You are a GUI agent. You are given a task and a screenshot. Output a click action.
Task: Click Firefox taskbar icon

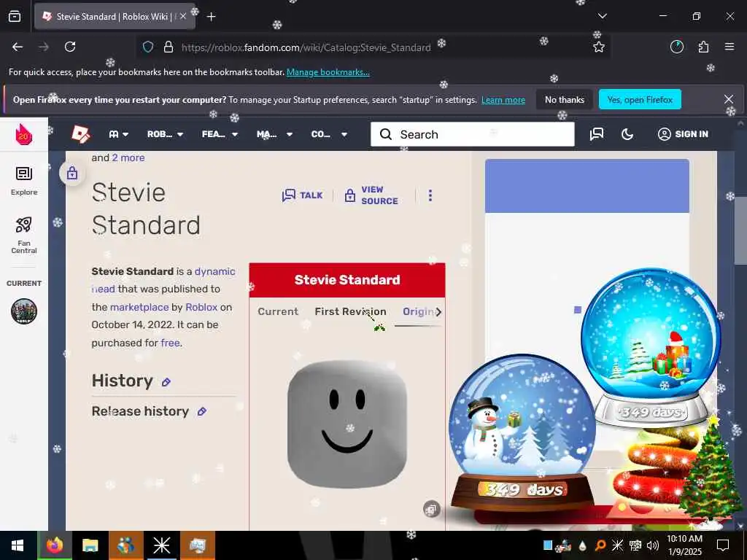tap(55, 545)
